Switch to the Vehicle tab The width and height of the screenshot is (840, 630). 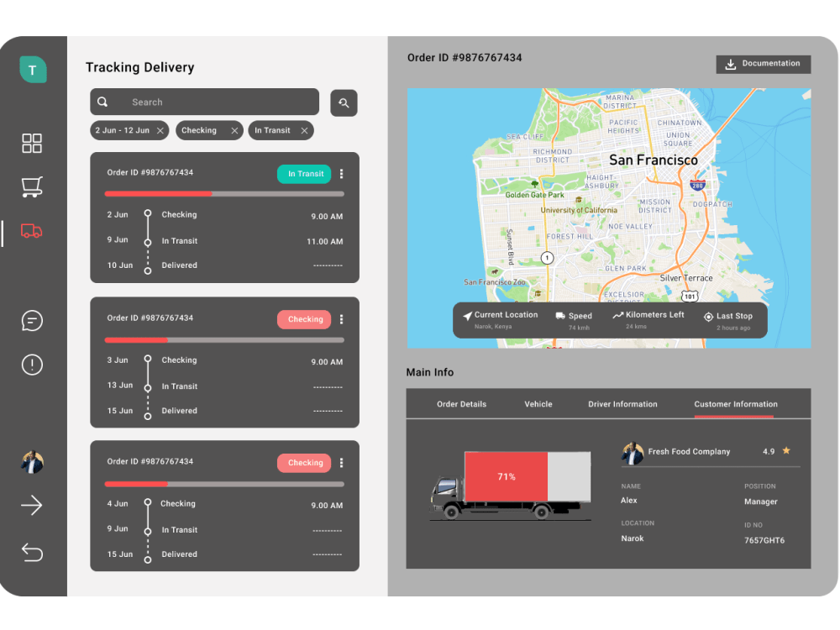538,404
